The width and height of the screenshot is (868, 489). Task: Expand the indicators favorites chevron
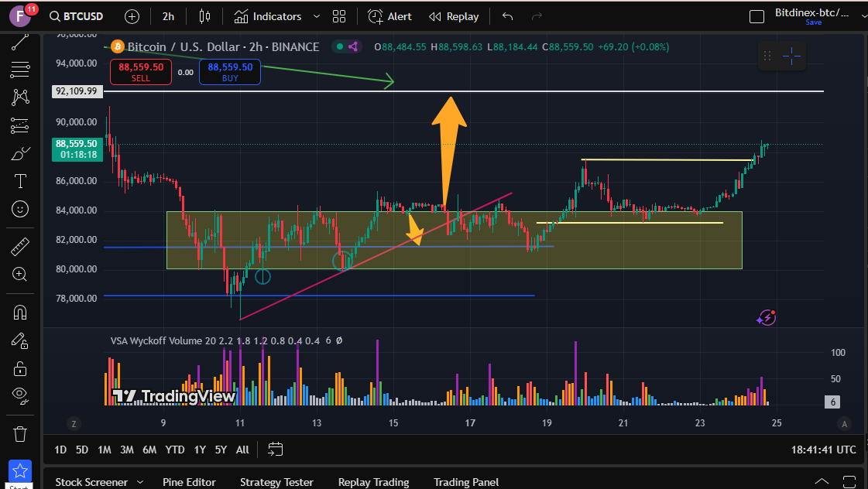[x=317, y=16]
